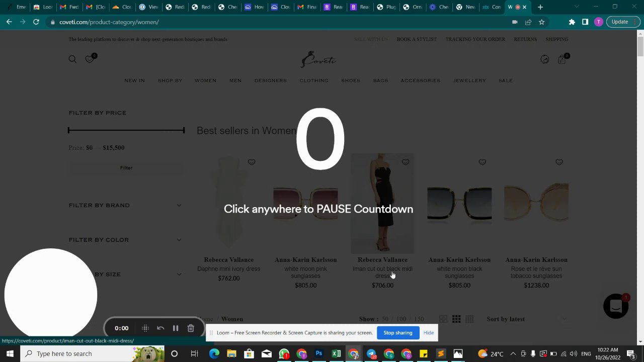Image resolution: width=644 pixels, height=362 pixels.
Task: Share this page icon in address bar
Action: (x=528, y=22)
